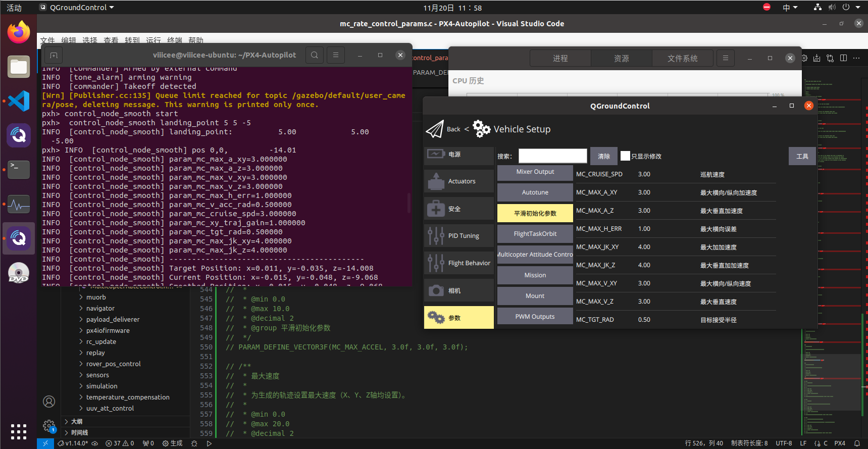
Task: Select the PWM Outputs parameter group
Action: 535,317
